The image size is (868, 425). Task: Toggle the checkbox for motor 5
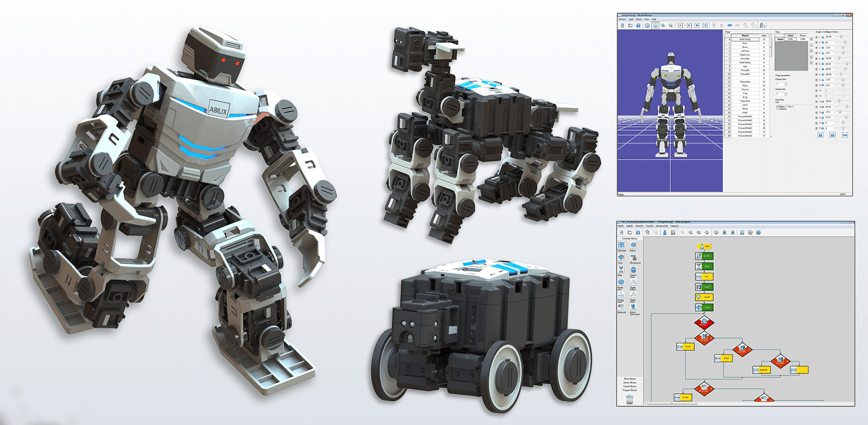point(817,58)
